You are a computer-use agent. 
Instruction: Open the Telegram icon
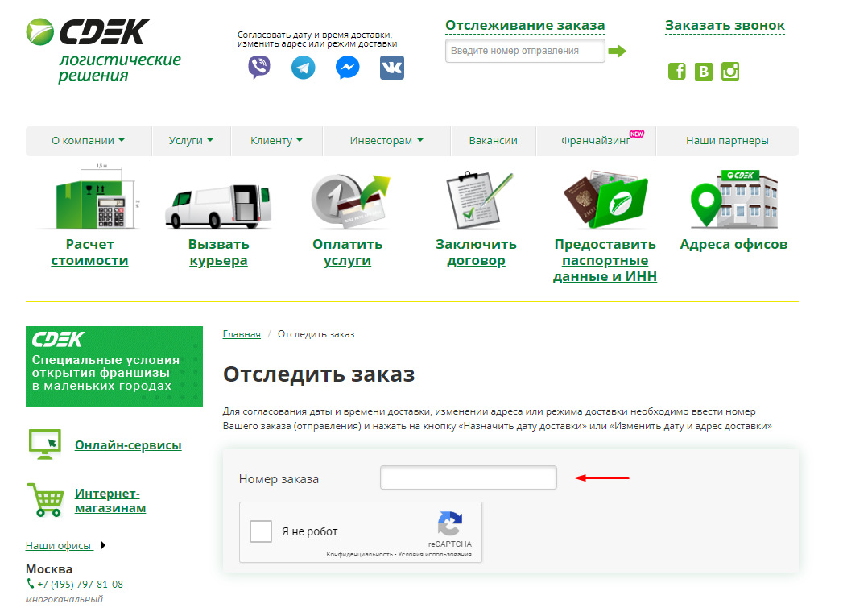304,68
